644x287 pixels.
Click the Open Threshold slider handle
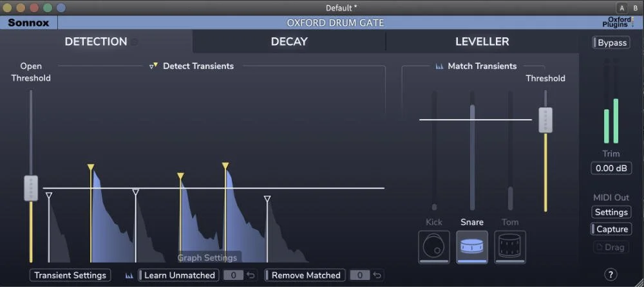31,188
